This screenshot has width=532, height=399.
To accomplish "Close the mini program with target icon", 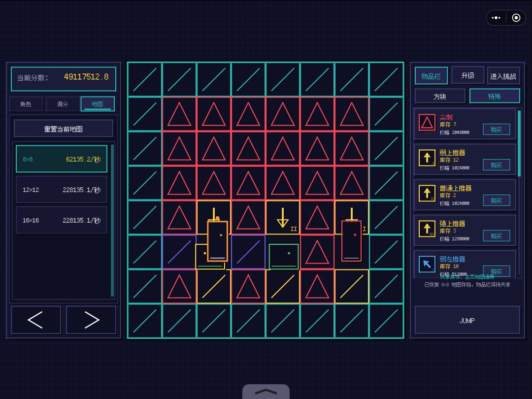I will tap(516, 18).
